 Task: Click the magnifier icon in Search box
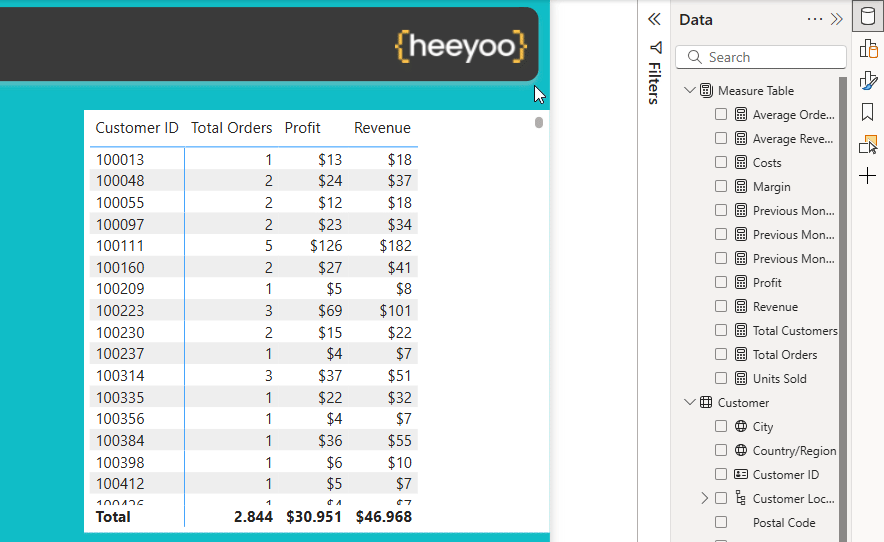[x=695, y=57]
